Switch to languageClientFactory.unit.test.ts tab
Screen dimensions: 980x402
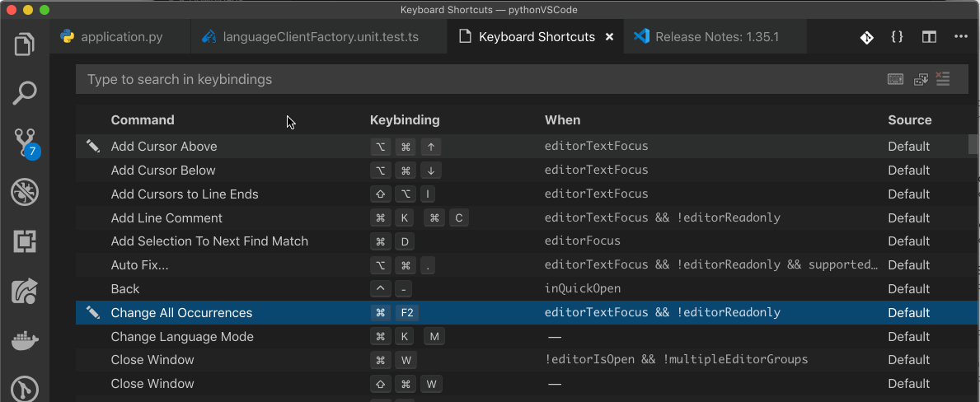pyautogui.click(x=319, y=37)
